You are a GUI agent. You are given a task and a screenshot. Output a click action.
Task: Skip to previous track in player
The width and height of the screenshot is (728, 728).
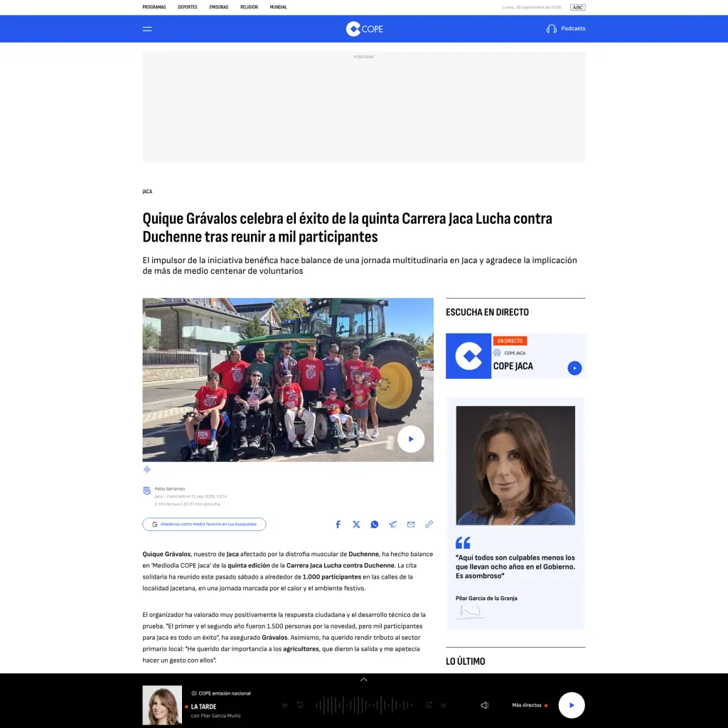(285, 705)
